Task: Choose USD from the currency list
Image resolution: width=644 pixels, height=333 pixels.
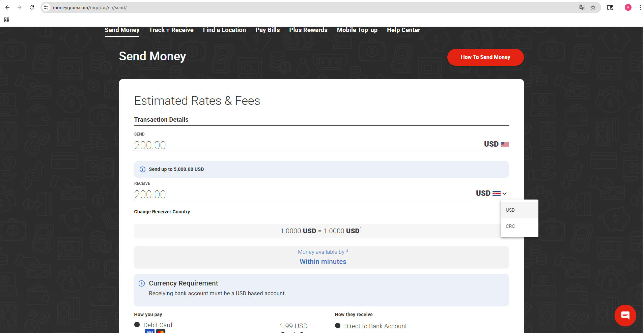Action: (510, 210)
